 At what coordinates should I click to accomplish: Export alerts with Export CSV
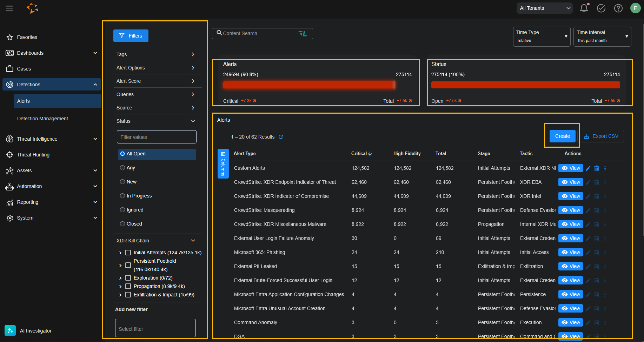pyautogui.click(x=602, y=136)
